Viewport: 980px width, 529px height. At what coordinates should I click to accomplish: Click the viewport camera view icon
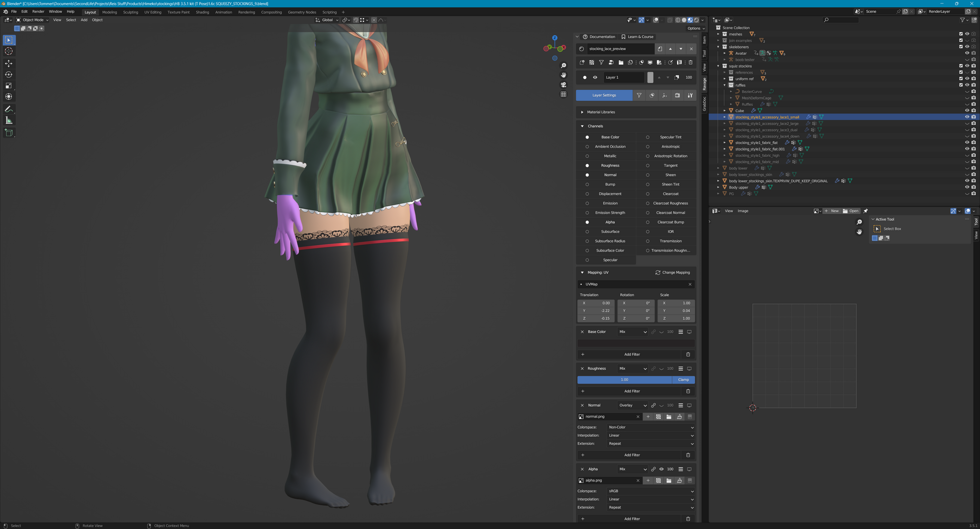click(563, 85)
